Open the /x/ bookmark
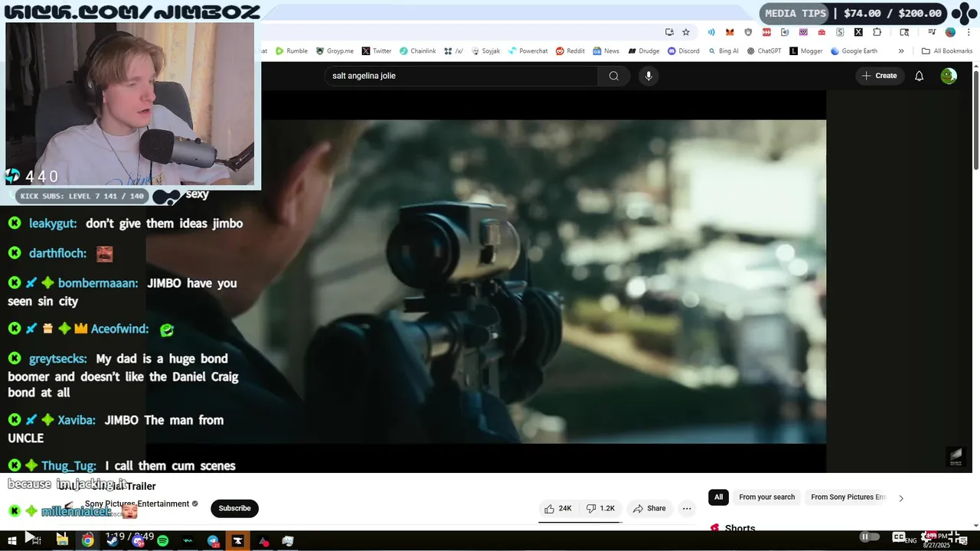Viewport: 980px width, 551px height. click(453, 51)
